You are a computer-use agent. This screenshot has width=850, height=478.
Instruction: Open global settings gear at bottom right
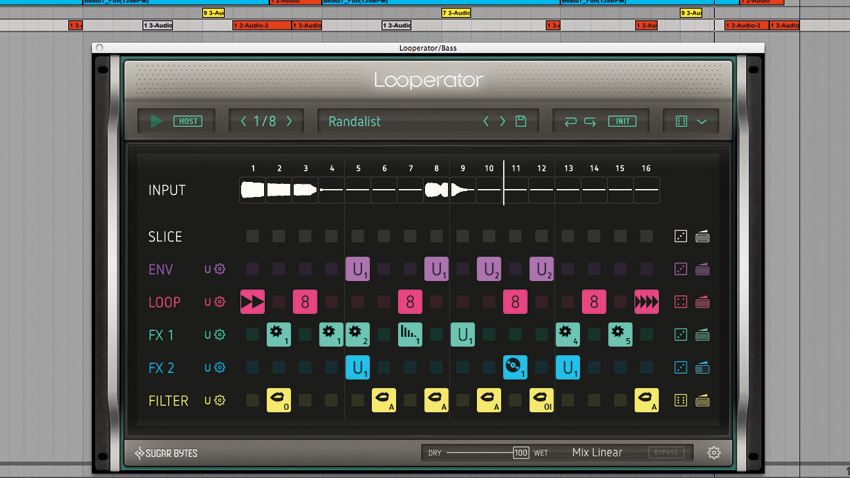[x=714, y=453]
